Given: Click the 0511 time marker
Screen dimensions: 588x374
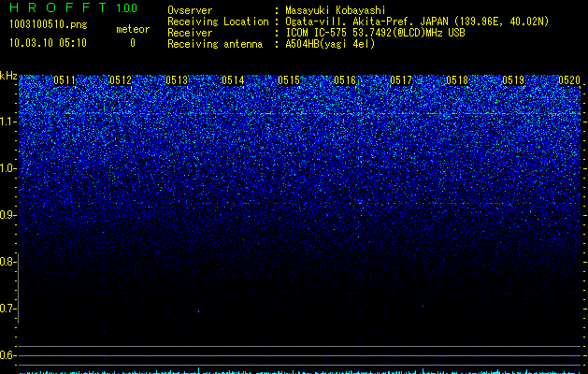Looking at the screenshot, I should (x=65, y=80).
